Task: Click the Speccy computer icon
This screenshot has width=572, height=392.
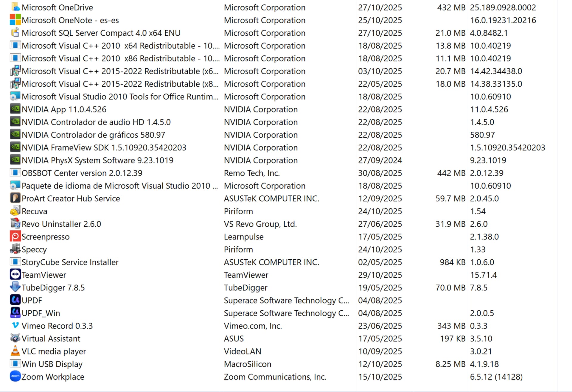Action: click(15, 249)
